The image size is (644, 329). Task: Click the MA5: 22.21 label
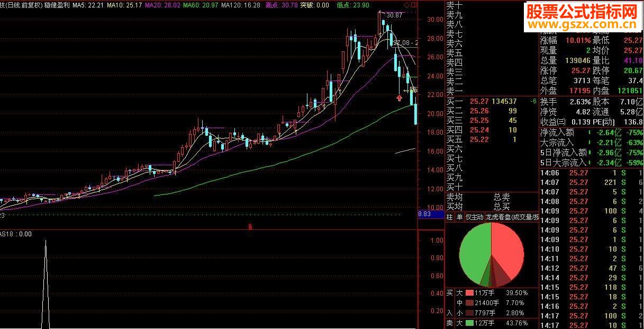(x=87, y=5)
